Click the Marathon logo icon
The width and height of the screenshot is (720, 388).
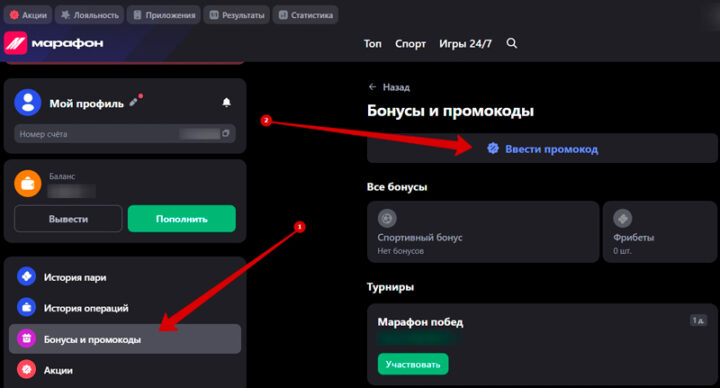point(16,43)
